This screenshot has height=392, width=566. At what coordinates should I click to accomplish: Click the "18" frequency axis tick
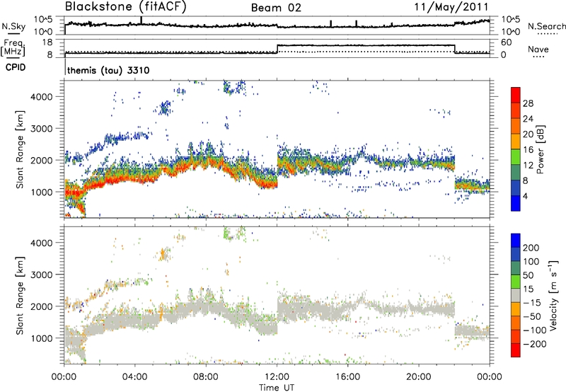[47, 42]
